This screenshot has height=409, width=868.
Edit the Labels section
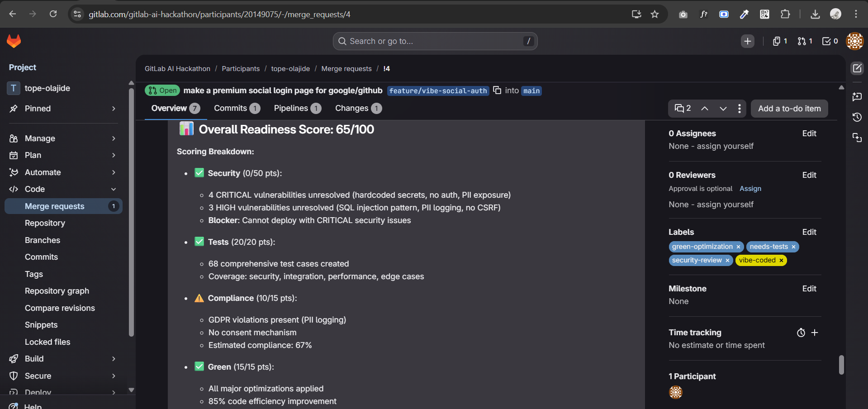tap(809, 232)
